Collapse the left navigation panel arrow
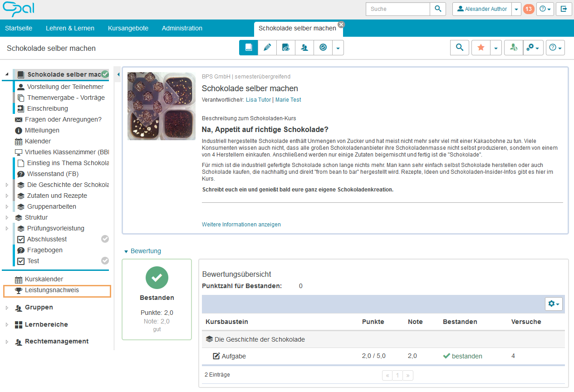 tap(118, 74)
